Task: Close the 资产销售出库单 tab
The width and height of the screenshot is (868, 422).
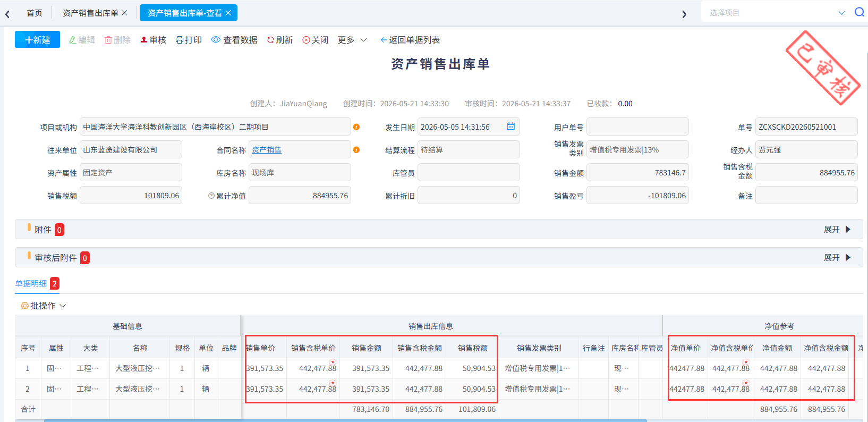Action: [x=124, y=13]
